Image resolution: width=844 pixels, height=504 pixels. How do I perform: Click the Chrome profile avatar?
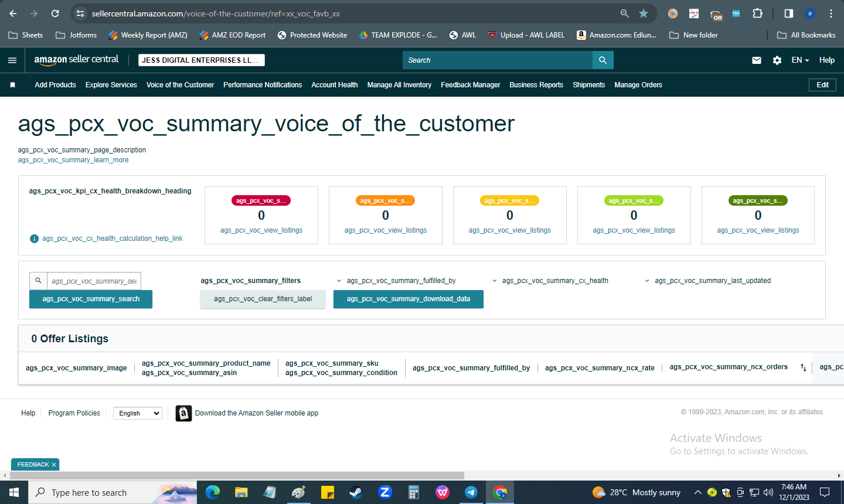pyautogui.click(x=810, y=13)
